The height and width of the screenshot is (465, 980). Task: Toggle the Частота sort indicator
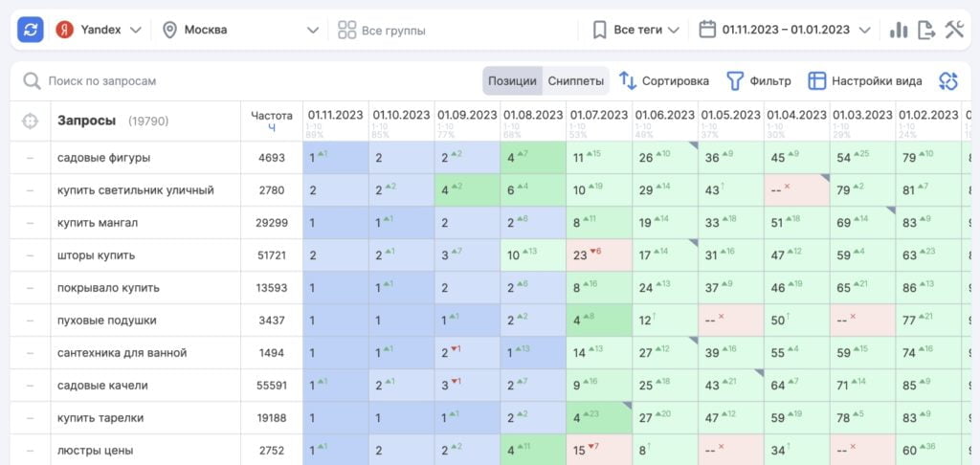272,127
